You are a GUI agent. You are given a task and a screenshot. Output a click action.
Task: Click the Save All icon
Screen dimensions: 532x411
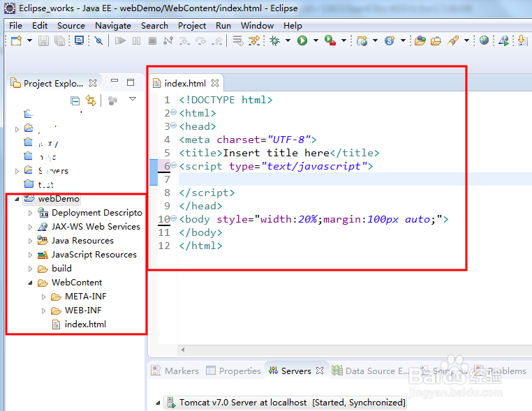click(60, 41)
